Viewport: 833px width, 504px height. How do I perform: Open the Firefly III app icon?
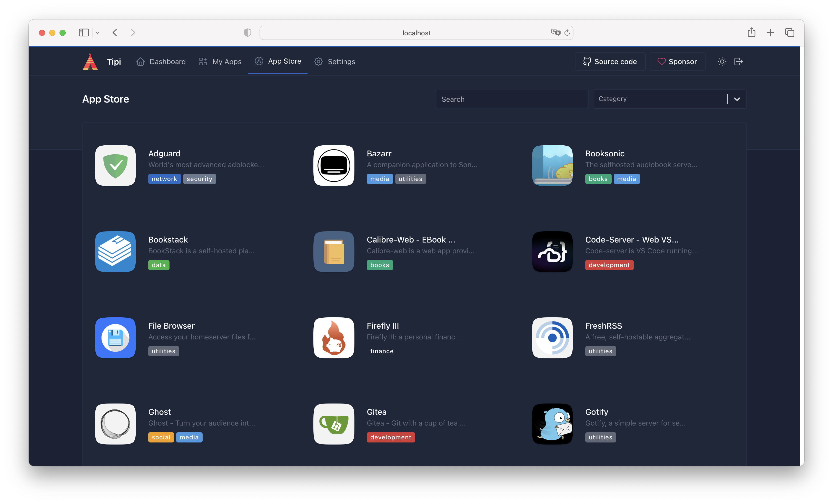pos(334,338)
